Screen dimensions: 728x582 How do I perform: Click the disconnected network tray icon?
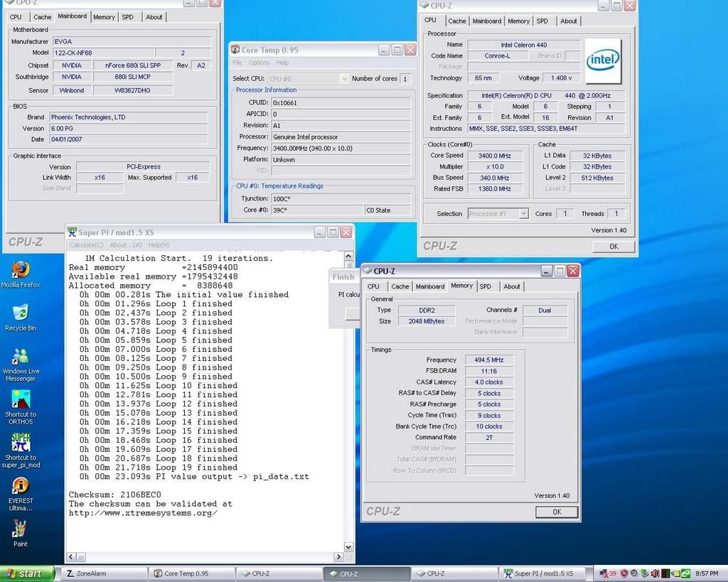[604, 573]
